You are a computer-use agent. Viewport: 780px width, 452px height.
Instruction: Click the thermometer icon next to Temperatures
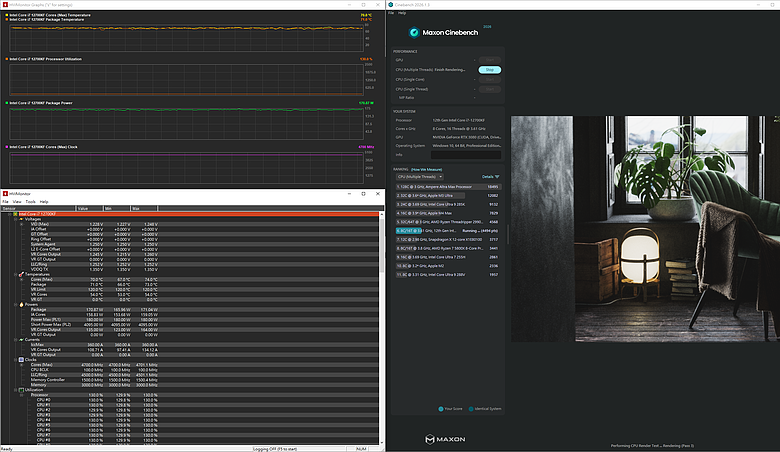click(21, 274)
